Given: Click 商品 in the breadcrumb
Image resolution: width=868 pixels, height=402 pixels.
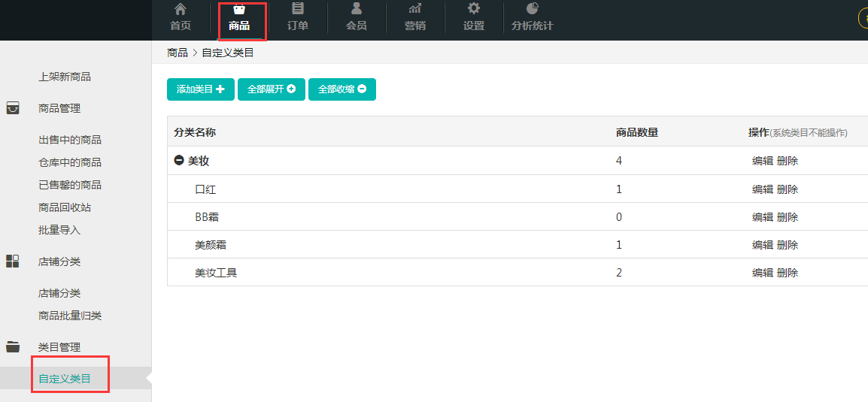Looking at the screenshot, I should coord(178,53).
